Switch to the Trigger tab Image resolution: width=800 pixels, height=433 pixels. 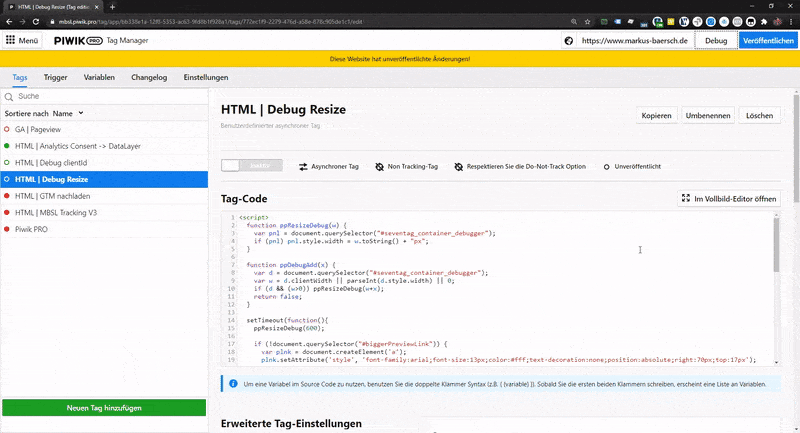point(55,78)
